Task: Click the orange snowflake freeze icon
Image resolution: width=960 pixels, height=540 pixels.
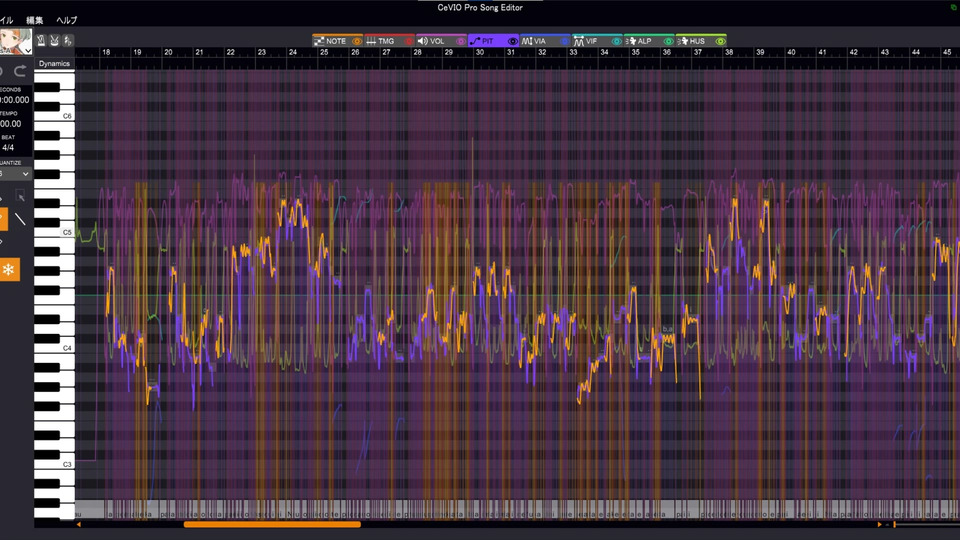Action: [8, 269]
